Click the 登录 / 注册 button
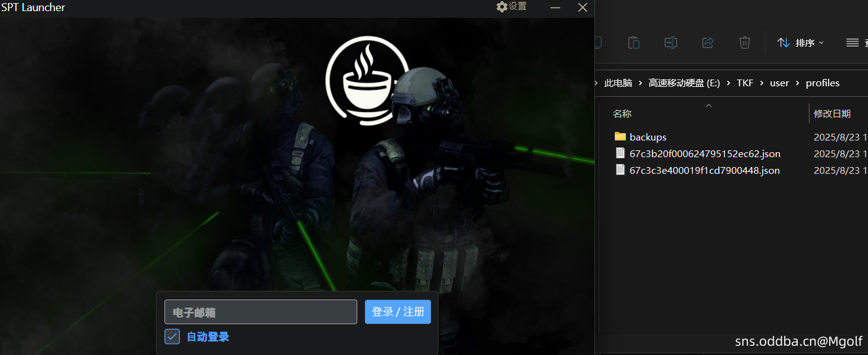Viewport: 868px width, 355px height. pyautogui.click(x=398, y=312)
